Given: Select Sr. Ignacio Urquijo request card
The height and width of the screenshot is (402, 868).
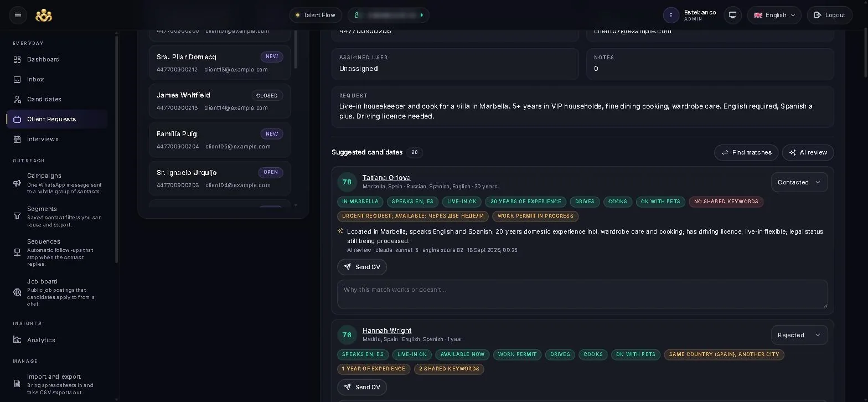Looking at the screenshot, I should (x=220, y=178).
